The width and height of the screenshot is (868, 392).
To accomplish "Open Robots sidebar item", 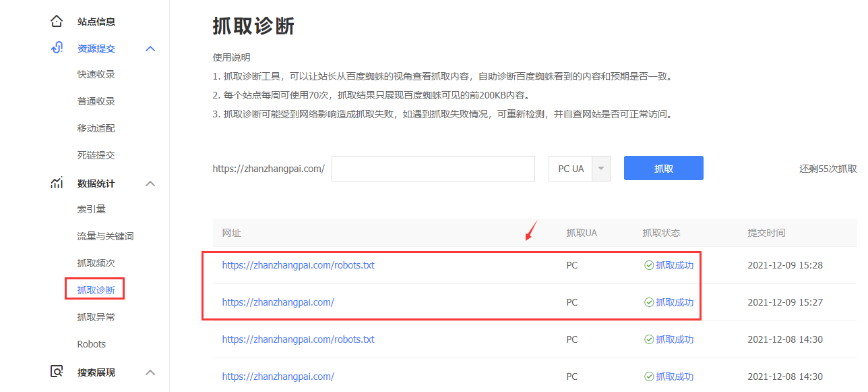I will [x=92, y=344].
